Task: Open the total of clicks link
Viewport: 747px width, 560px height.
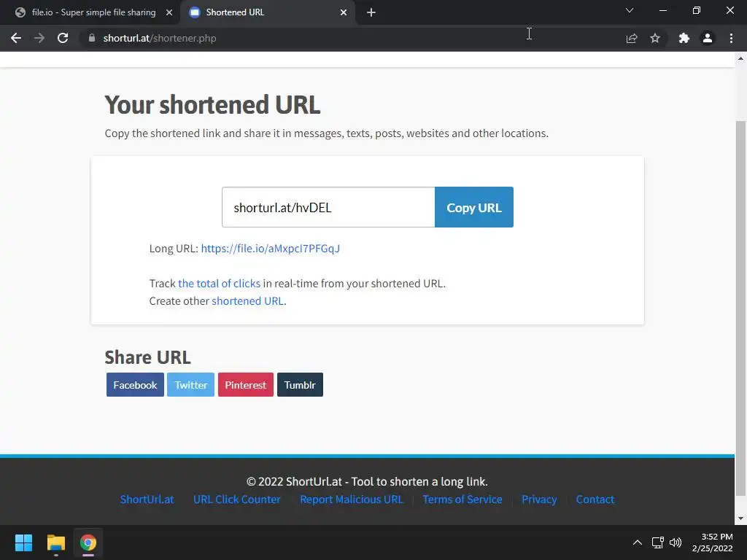Action: 219,284
